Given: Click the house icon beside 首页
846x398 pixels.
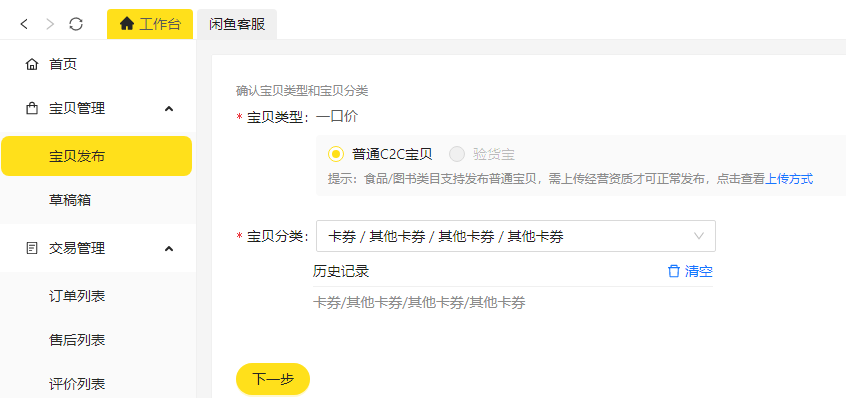Looking at the screenshot, I should (32, 65).
